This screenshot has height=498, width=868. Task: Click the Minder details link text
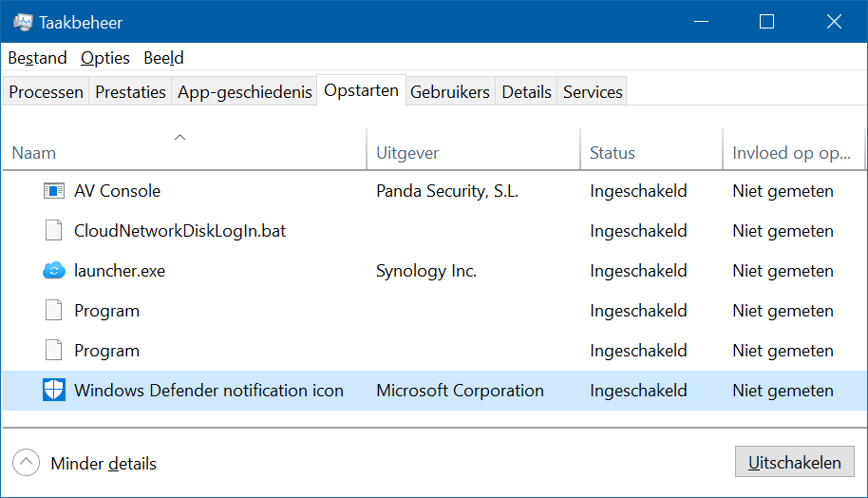coord(104,464)
